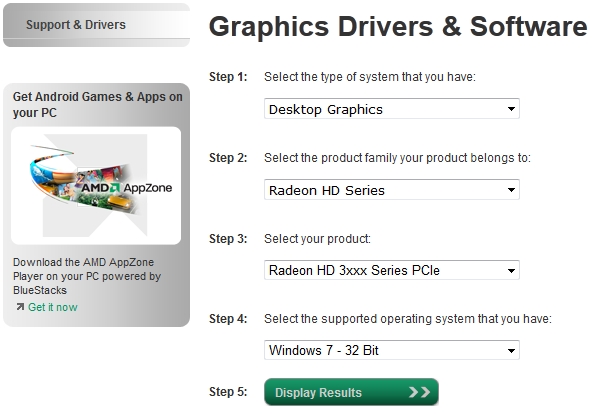610x414 pixels.
Task: Click the Get Android Games & Apps heading
Action: [97, 105]
